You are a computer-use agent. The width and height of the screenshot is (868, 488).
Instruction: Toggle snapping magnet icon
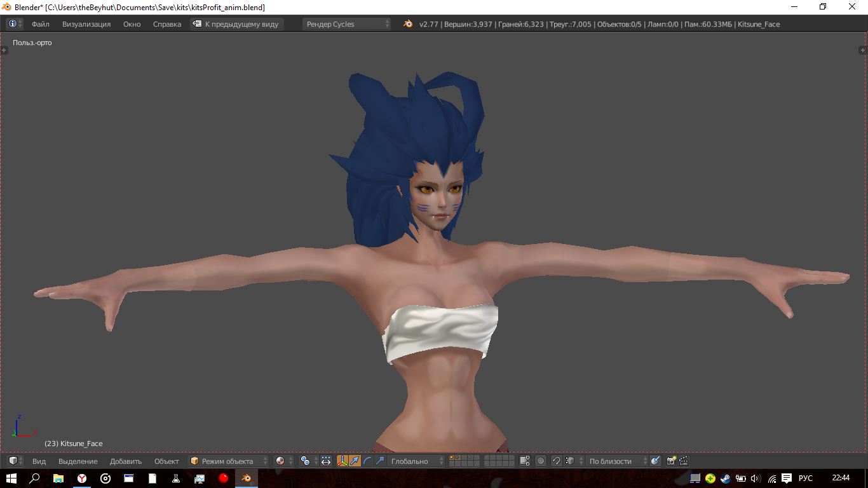click(557, 461)
